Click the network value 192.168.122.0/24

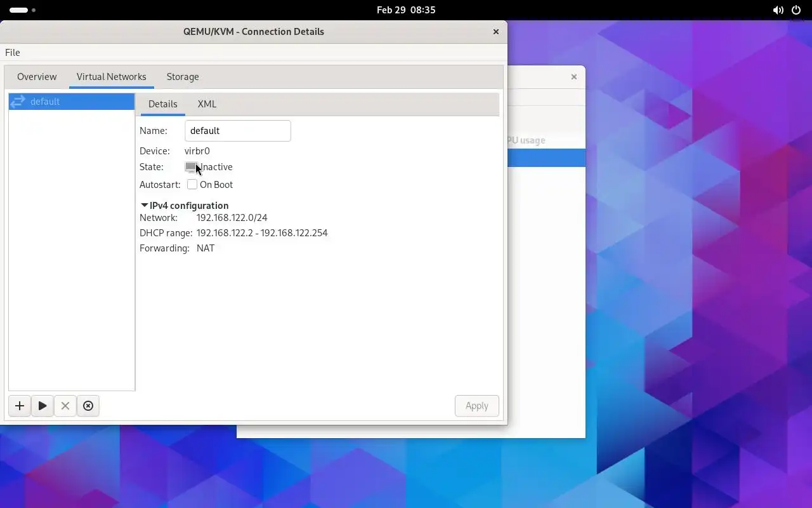[232, 218]
